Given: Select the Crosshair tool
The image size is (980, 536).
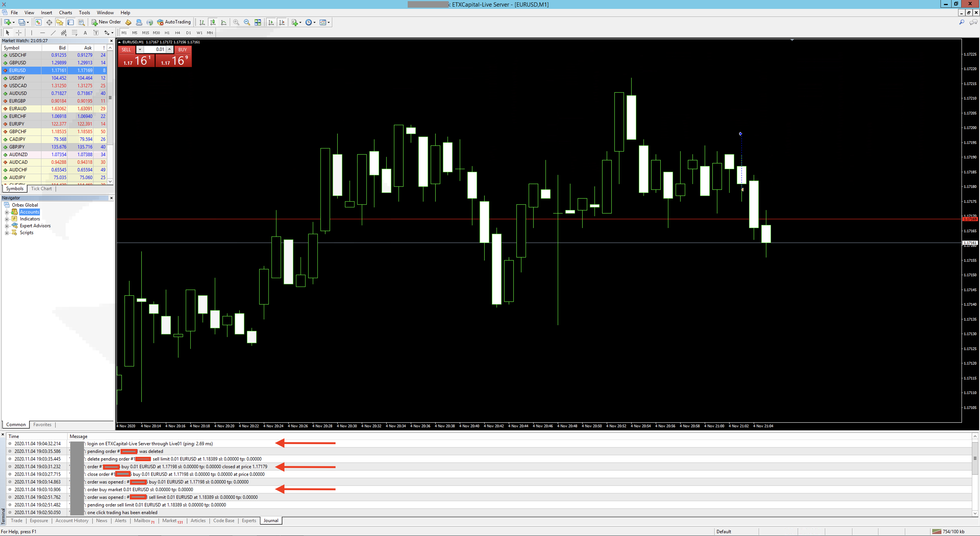Looking at the screenshot, I should pos(19,33).
